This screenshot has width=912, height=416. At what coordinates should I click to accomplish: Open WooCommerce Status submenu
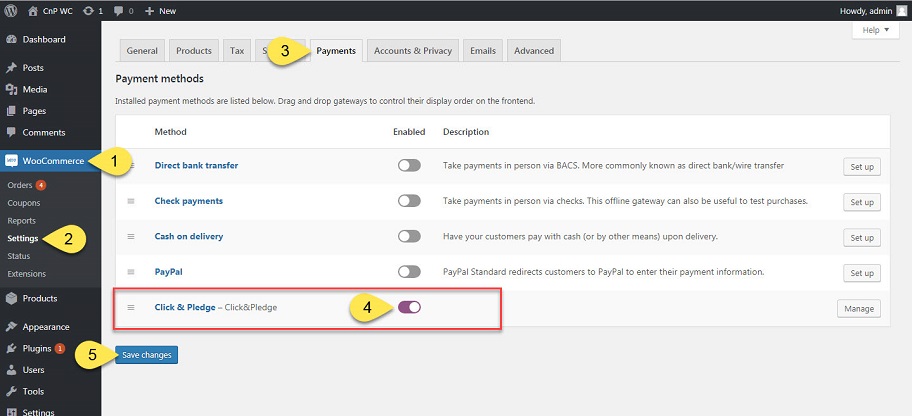tap(19, 256)
